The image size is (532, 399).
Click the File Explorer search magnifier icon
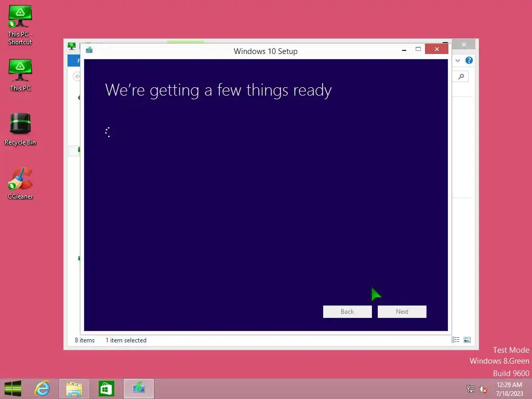point(461,76)
